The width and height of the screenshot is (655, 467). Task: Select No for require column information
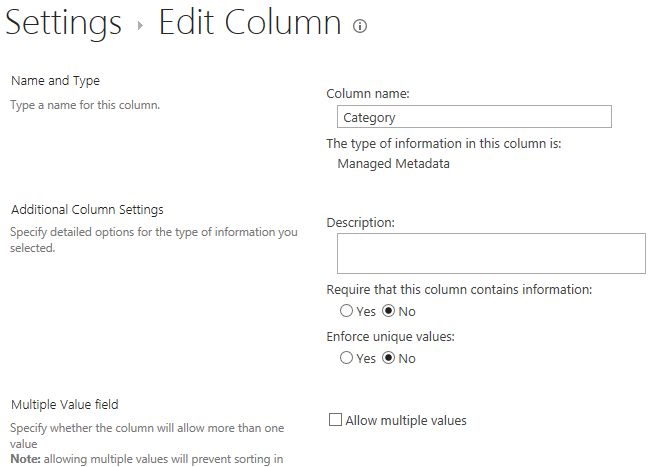pyautogui.click(x=389, y=311)
